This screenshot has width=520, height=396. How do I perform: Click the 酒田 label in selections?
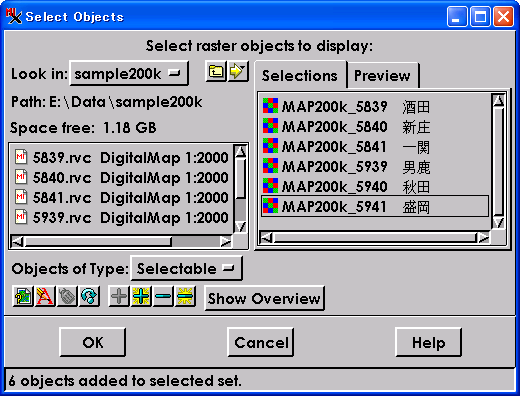[416, 107]
